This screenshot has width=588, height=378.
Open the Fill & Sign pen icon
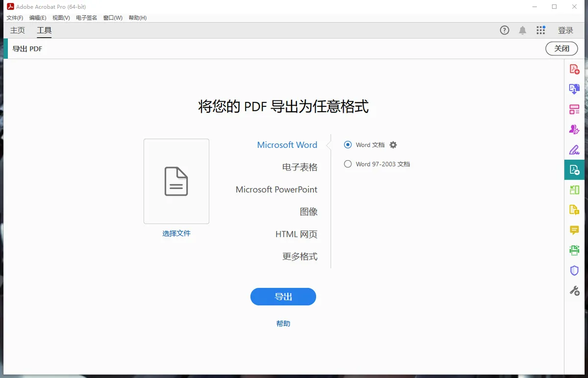[x=574, y=149]
